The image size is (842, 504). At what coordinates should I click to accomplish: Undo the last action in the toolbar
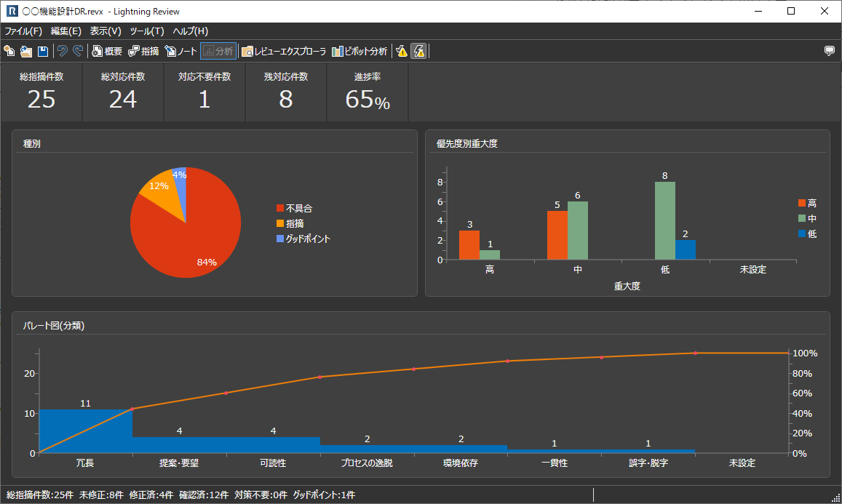(63, 51)
